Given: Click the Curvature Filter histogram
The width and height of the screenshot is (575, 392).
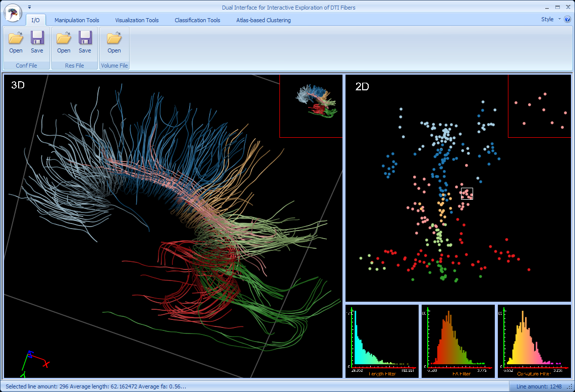Looking at the screenshot, I should coord(534,341).
